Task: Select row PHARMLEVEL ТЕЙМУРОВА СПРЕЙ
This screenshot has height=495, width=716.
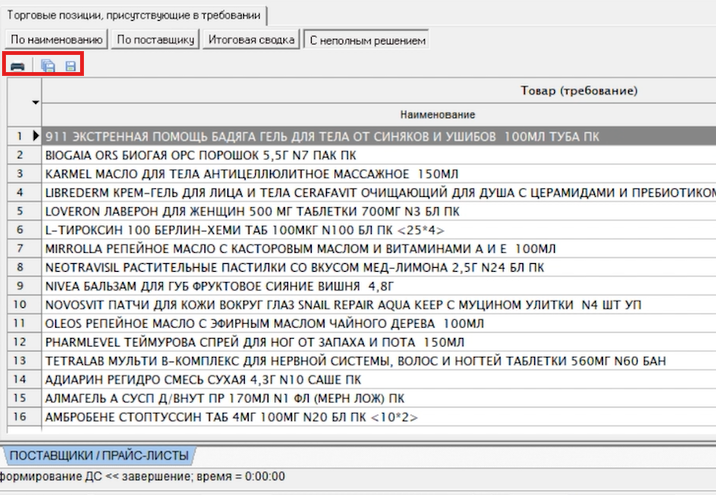Action: tap(379, 342)
